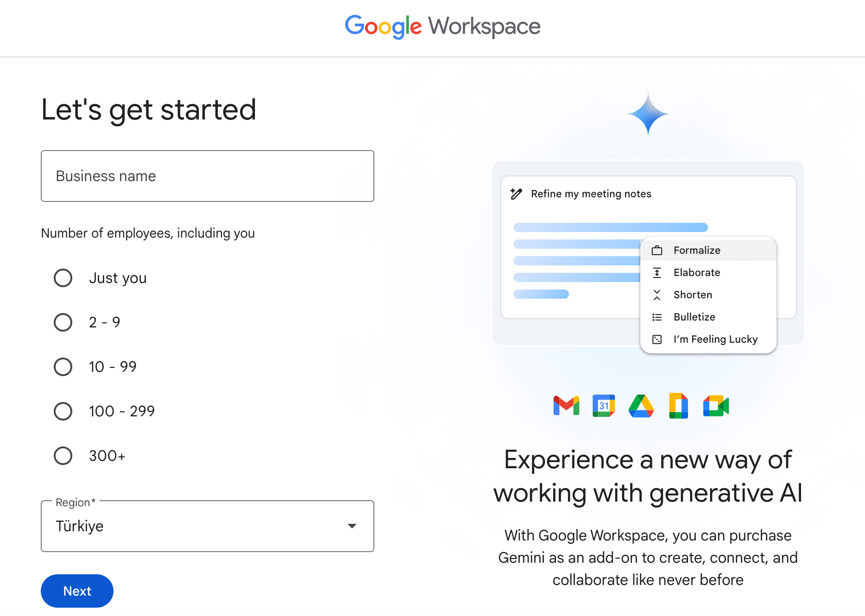Select the Just you radio button
The width and height of the screenshot is (865, 616).
point(63,278)
